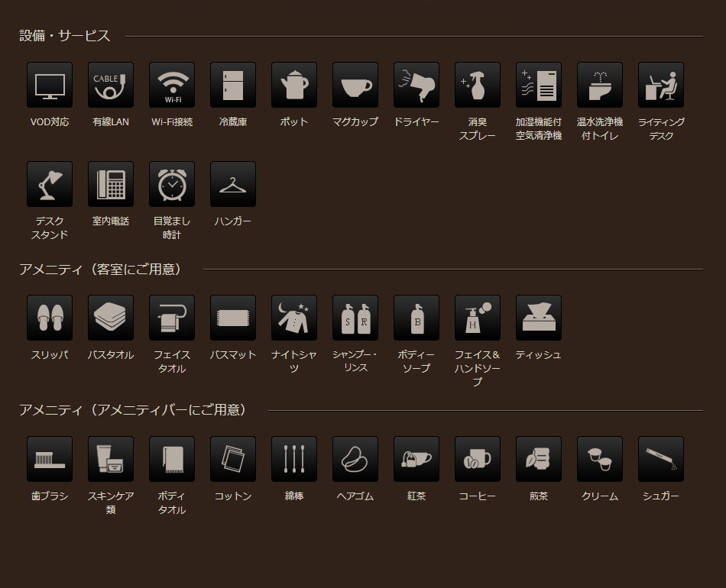Select the マグカップ mug icon
This screenshot has height=588, width=726.
tap(355, 85)
